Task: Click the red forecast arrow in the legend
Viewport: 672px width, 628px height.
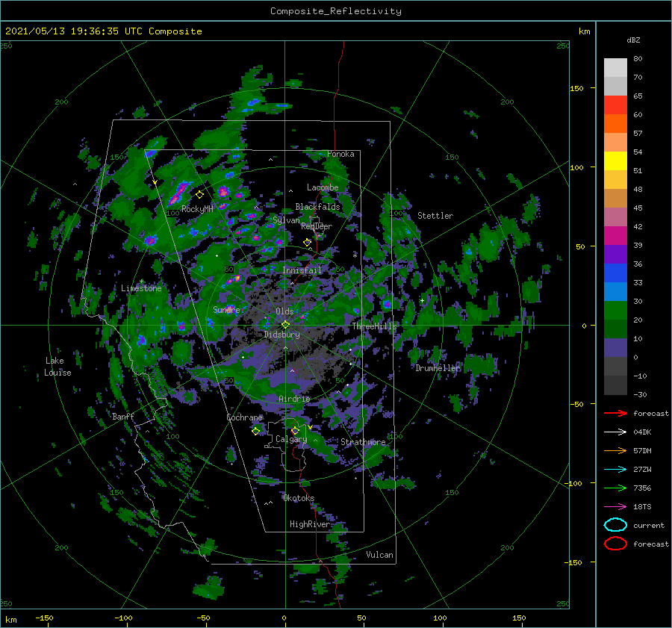Action: click(615, 413)
